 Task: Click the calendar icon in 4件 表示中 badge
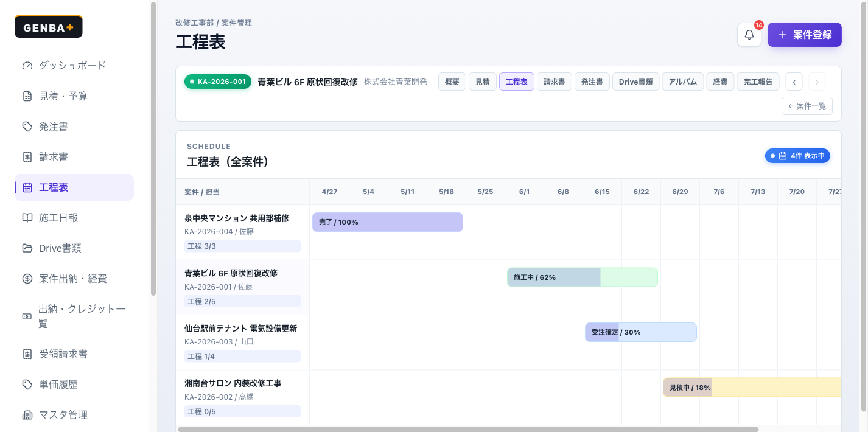[x=783, y=156]
